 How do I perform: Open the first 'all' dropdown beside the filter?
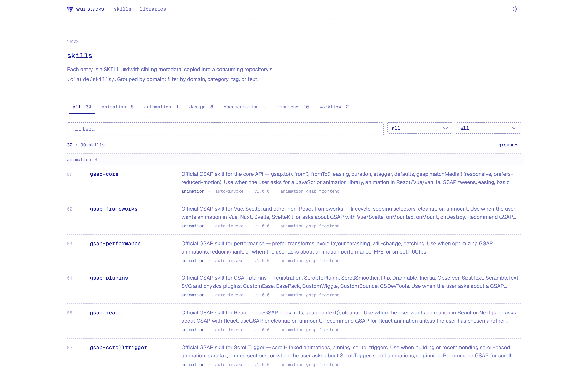pos(419,128)
